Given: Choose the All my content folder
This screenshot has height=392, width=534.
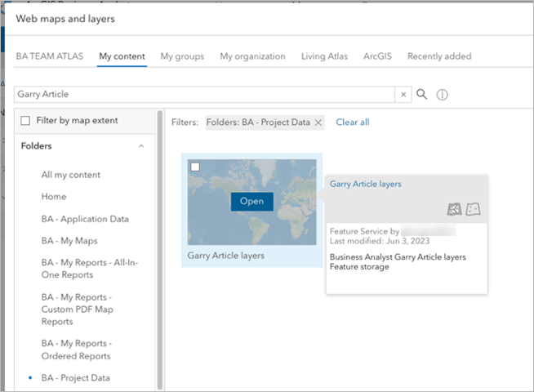Looking at the screenshot, I should [71, 175].
